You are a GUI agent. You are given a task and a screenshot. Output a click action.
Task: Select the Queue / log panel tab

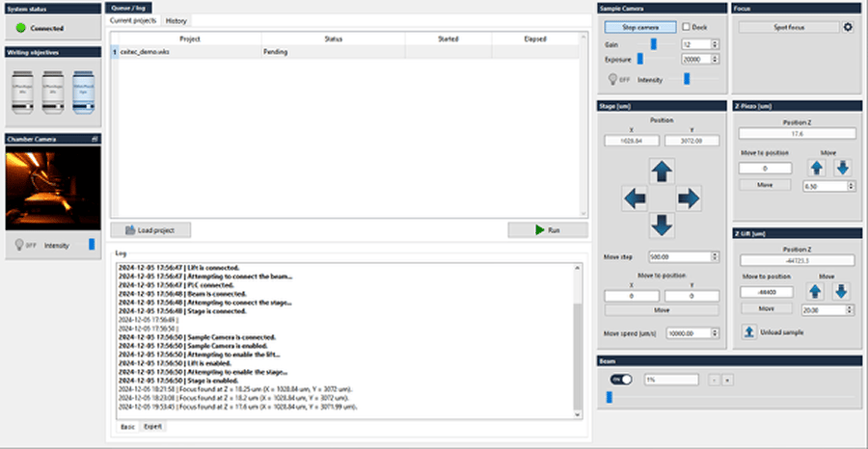[x=128, y=9]
